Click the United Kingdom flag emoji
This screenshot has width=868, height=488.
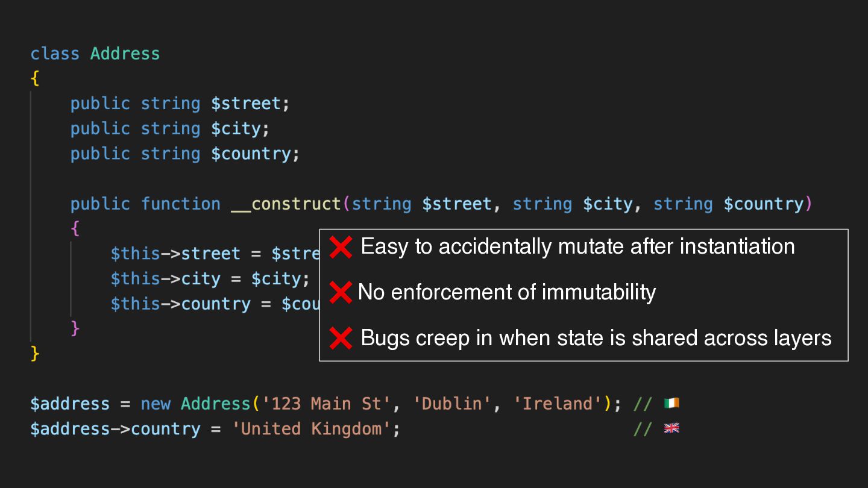pyautogui.click(x=671, y=428)
